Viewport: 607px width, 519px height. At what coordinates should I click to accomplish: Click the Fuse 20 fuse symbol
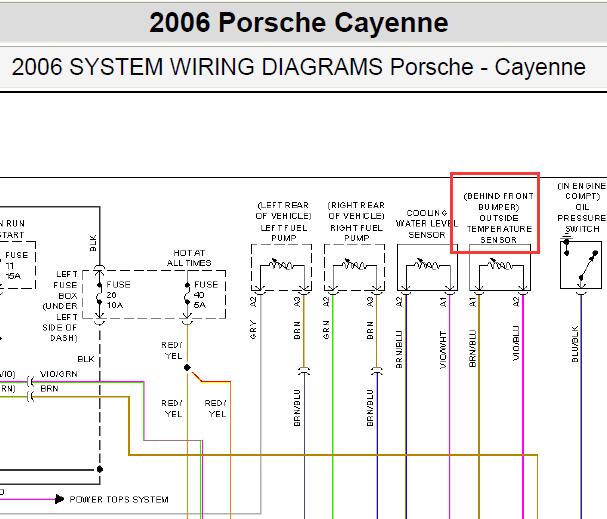coord(99,295)
